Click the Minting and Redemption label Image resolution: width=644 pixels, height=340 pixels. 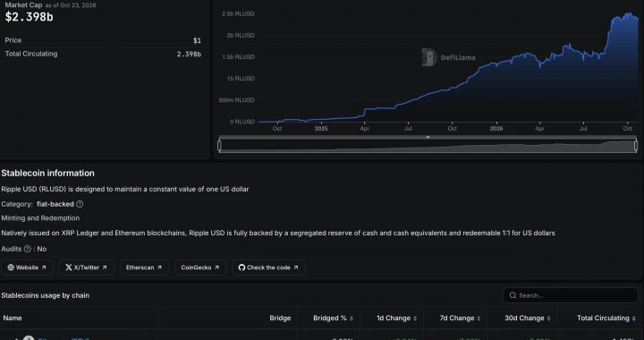click(40, 218)
